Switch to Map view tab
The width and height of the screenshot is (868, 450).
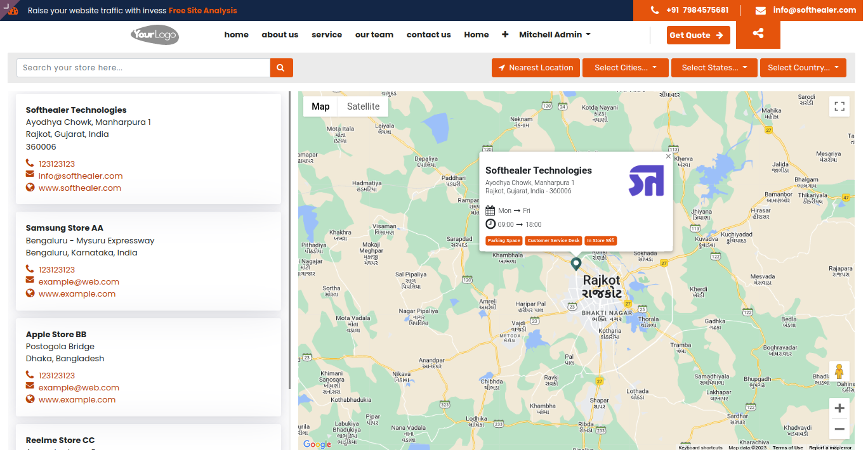(x=320, y=106)
